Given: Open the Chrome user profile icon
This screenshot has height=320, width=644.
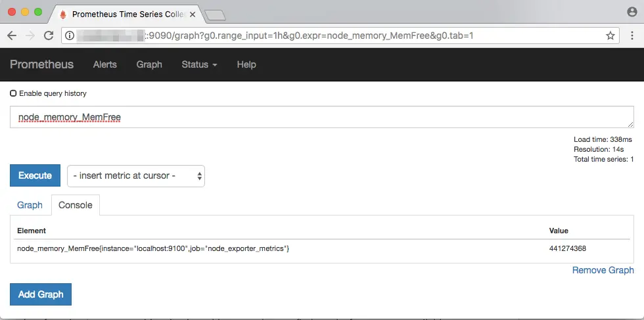Looking at the screenshot, I should (x=632, y=12).
